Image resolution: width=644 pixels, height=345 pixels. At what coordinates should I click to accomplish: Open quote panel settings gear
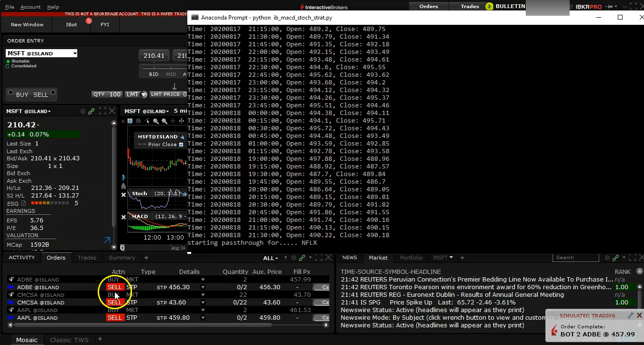83,111
